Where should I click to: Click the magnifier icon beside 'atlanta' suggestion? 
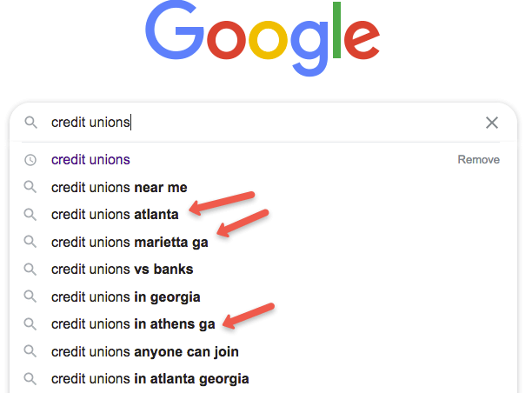(30, 215)
